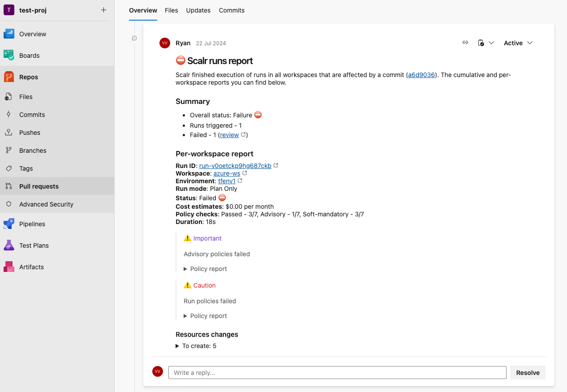The height and width of the screenshot is (392, 567).
Task: Click the Policy checks summary line
Action: coord(270,214)
